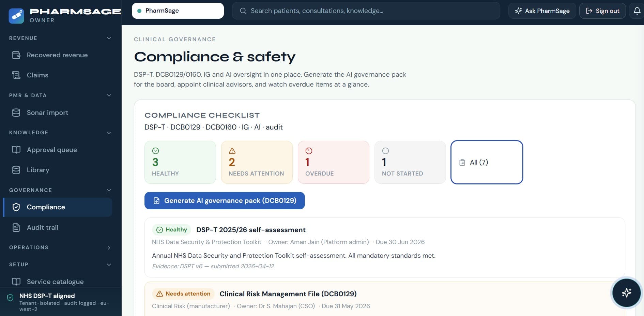The width and height of the screenshot is (644, 316).
Task: Click the Needs attention warning triangle on card
Action: (232, 151)
